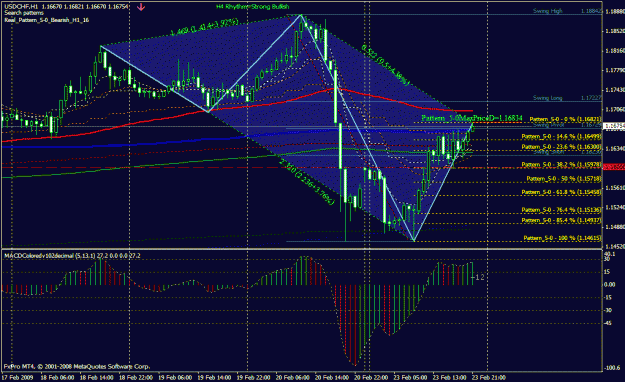This screenshot has height=382, width=625.
Task: Select the 'Search patterns' label
Action: point(24,13)
